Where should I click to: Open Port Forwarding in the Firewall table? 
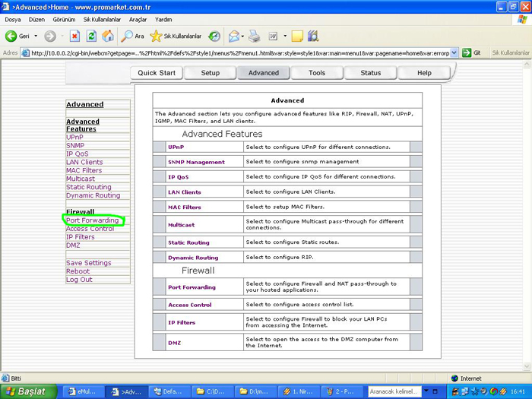click(192, 287)
